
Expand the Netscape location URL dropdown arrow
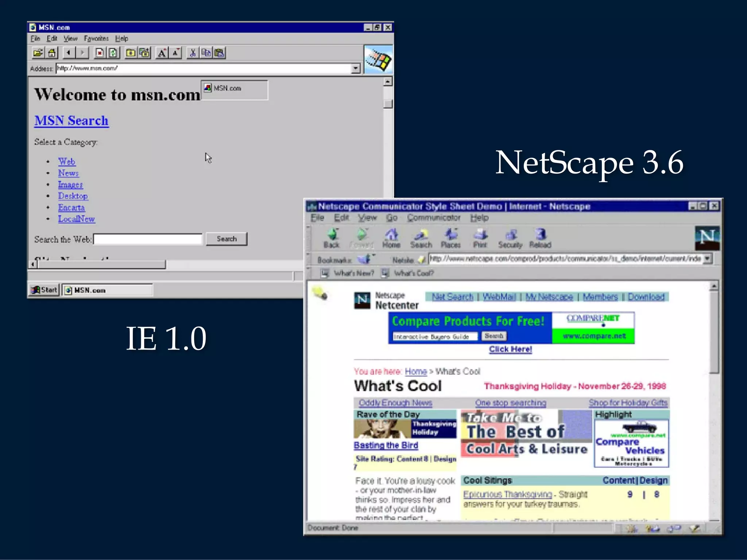tap(707, 258)
